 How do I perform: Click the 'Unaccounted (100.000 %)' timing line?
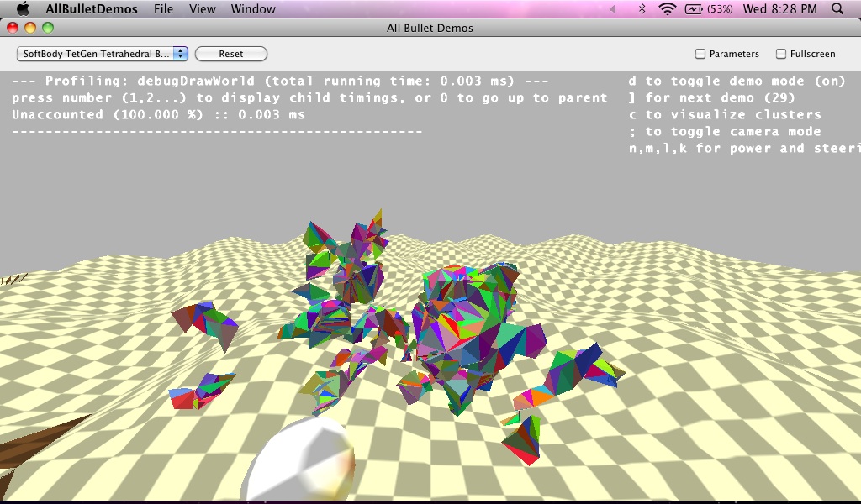click(158, 115)
